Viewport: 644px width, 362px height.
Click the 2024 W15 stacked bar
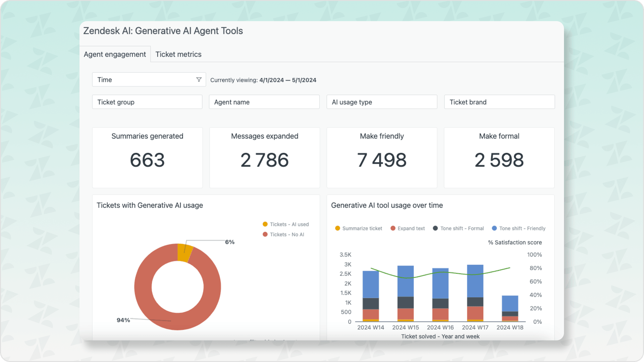coord(406,294)
